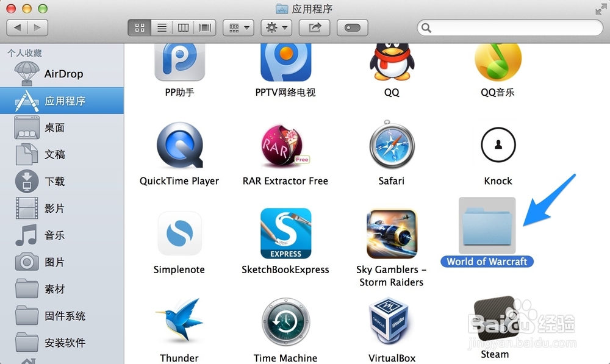Open 桌面 in the sidebar
Screen dimensions: 610x364
point(62,127)
